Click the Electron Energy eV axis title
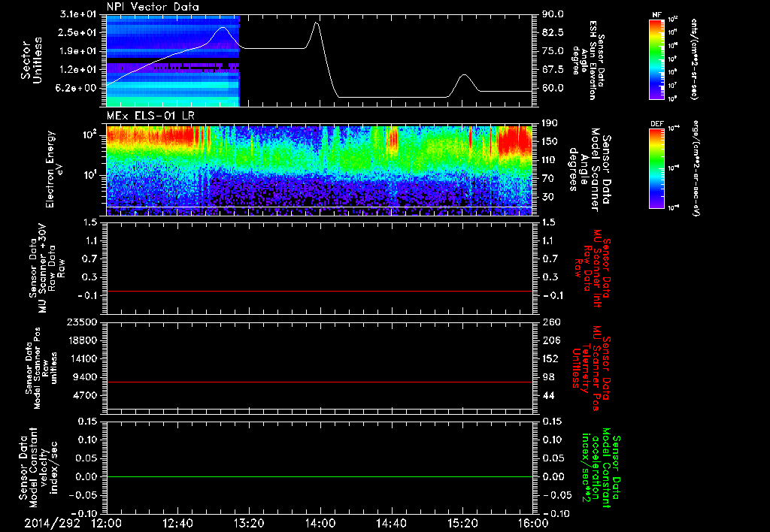 pyautogui.click(x=55, y=169)
